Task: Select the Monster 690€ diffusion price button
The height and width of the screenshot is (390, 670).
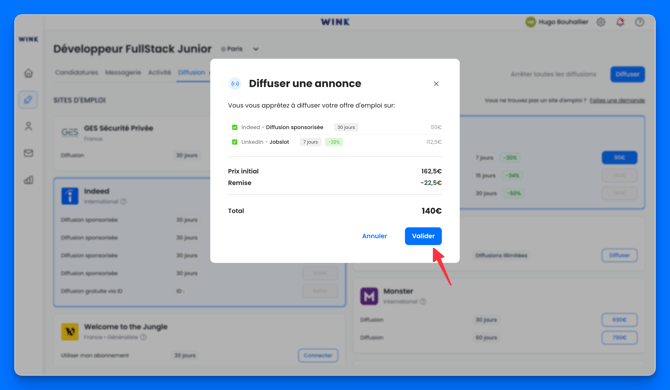Action: [619, 320]
